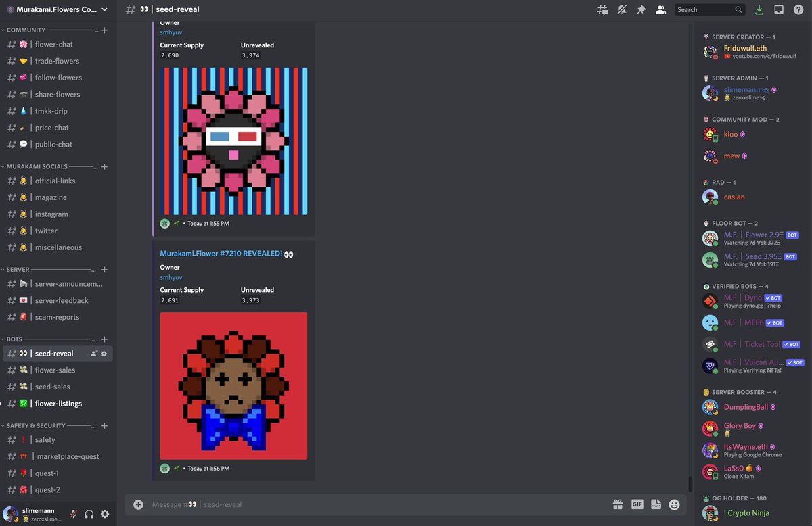The width and height of the screenshot is (812, 526).
Task: Open the seed-sales channel
Action: (58, 387)
